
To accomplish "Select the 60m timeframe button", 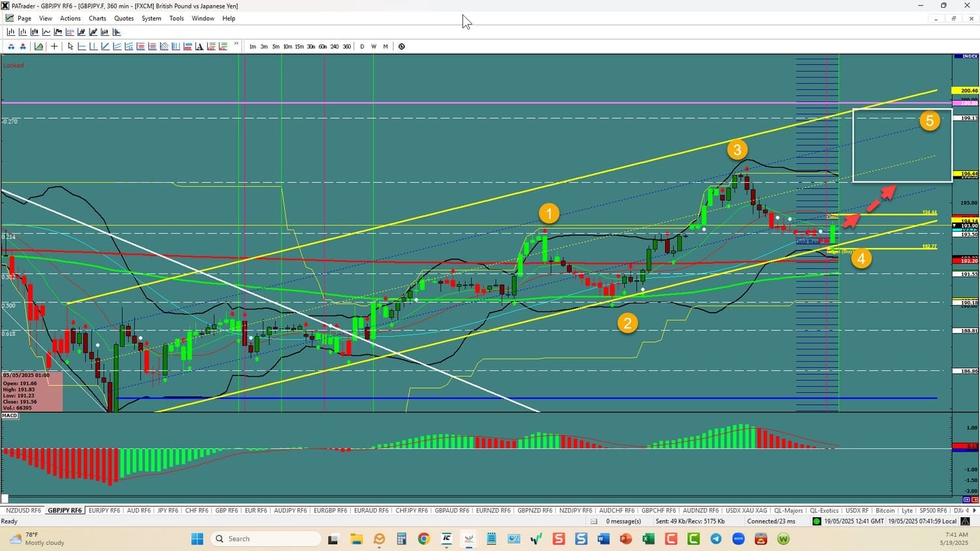I will (321, 46).
